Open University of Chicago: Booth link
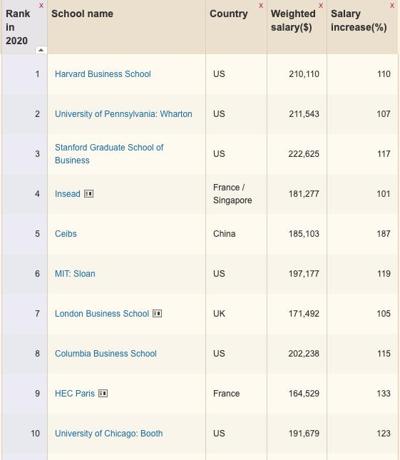Viewport: 400px width, 460px height. pos(109,433)
